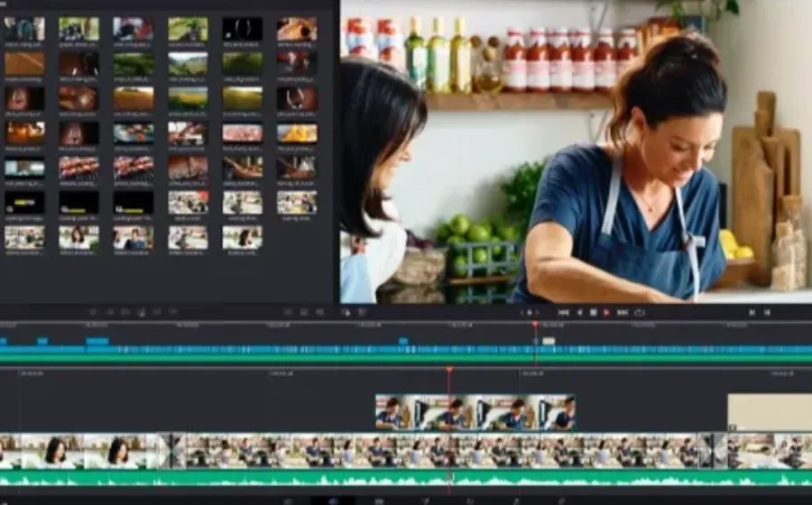Select the last thumbnail in the bottom row

243,237
